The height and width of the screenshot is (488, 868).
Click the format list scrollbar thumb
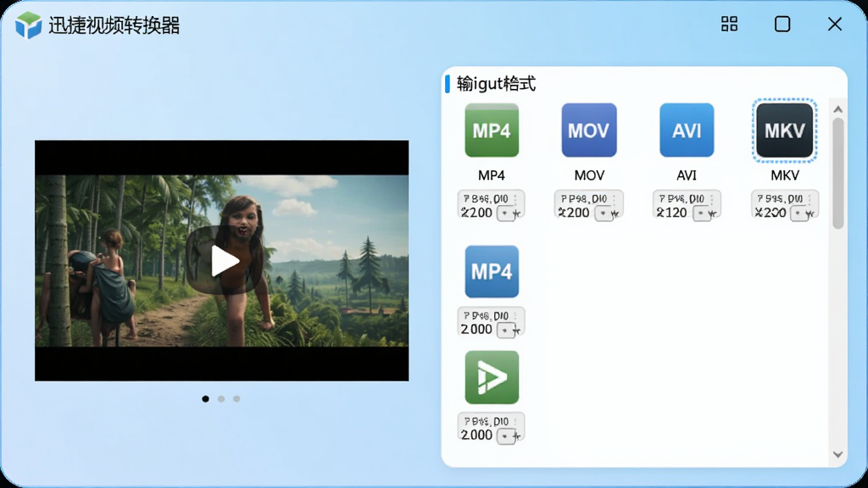pyautogui.click(x=838, y=173)
